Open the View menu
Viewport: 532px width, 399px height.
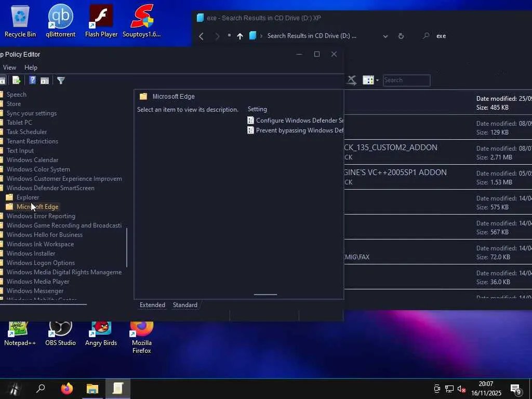9,68
